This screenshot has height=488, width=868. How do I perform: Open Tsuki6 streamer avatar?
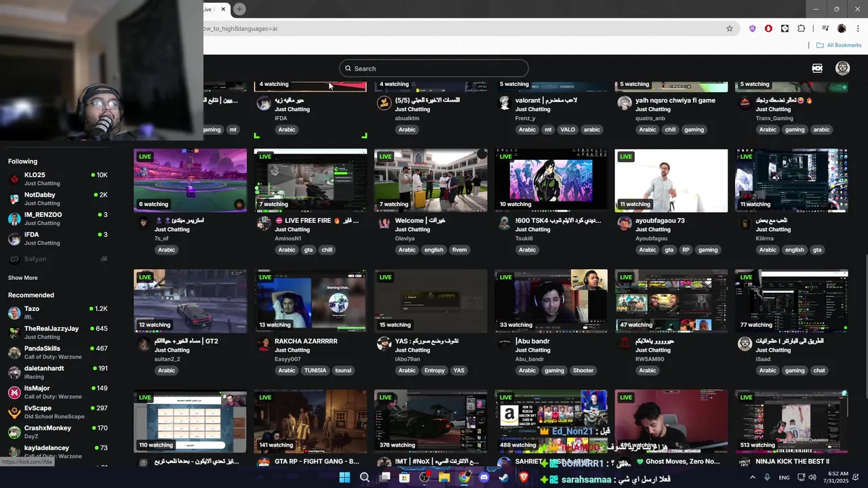(504, 222)
